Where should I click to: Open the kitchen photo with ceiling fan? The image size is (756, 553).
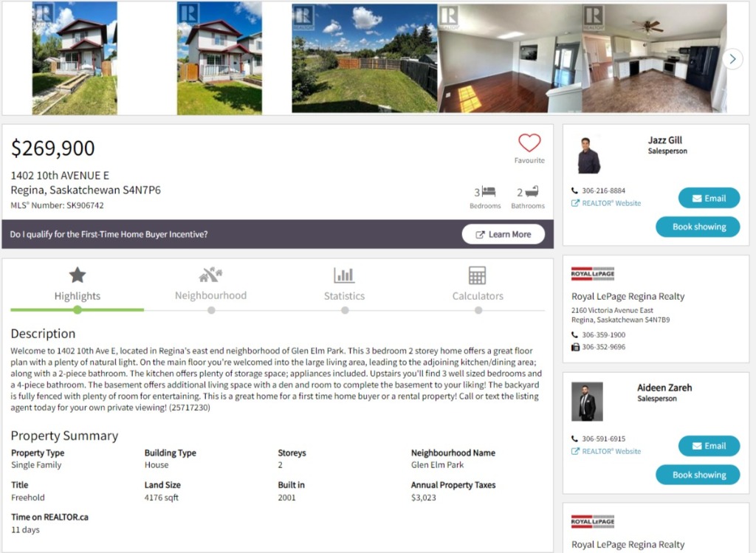(654, 58)
